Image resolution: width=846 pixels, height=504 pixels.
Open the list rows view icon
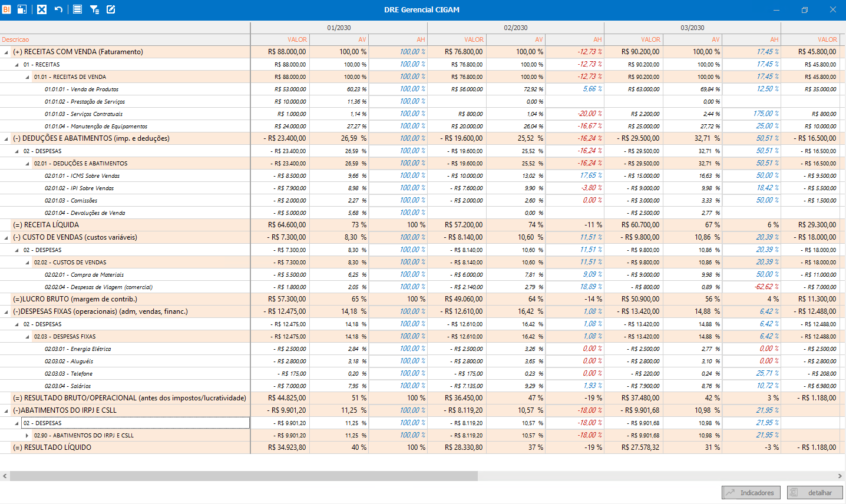pos(77,9)
